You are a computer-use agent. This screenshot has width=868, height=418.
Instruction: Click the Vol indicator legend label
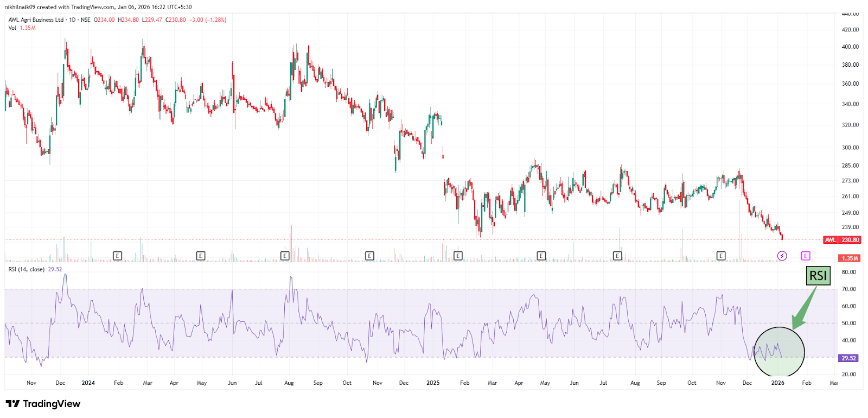pyautogui.click(x=12, y=28)
